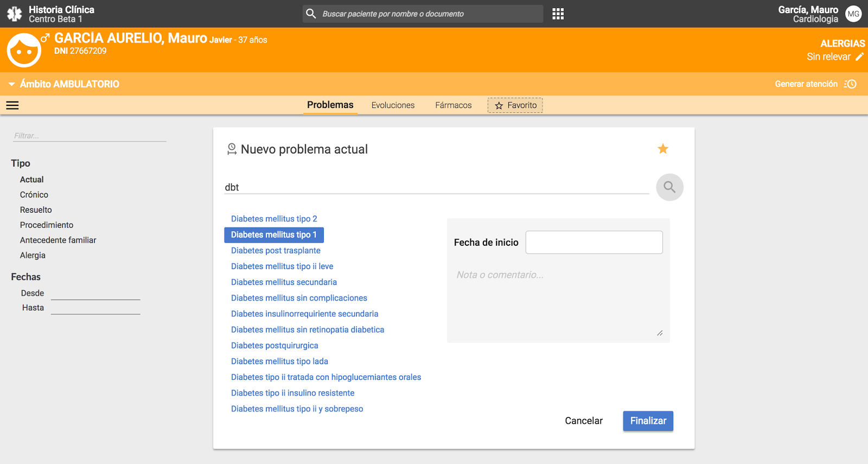Filter by type Actual
Viewport: 868px width, 464px height.
[32, 180]
